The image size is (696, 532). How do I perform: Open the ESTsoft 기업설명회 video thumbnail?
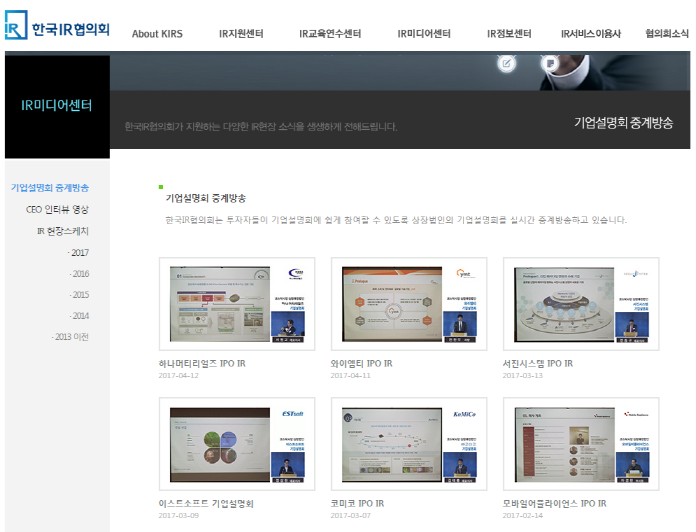tap(237, 444)
